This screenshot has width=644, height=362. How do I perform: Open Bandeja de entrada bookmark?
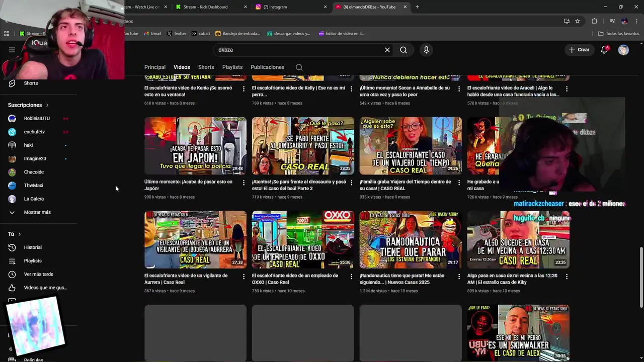tap(238, 34)
